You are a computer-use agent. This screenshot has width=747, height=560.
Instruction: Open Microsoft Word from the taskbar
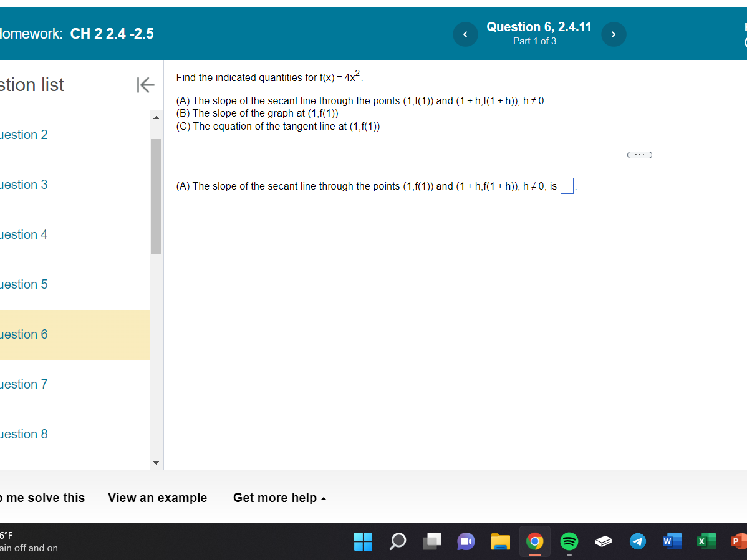[x=672, y=541]
